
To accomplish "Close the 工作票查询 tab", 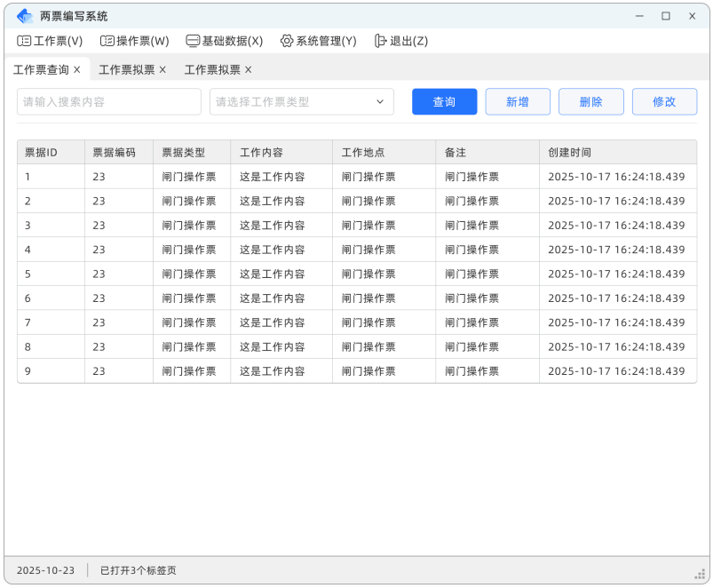I will (76, 69).
